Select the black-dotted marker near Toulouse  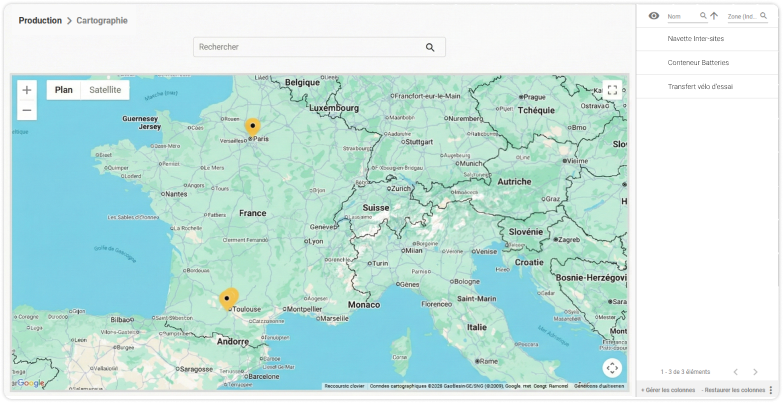pyautogui.click(x=227, y=300)
